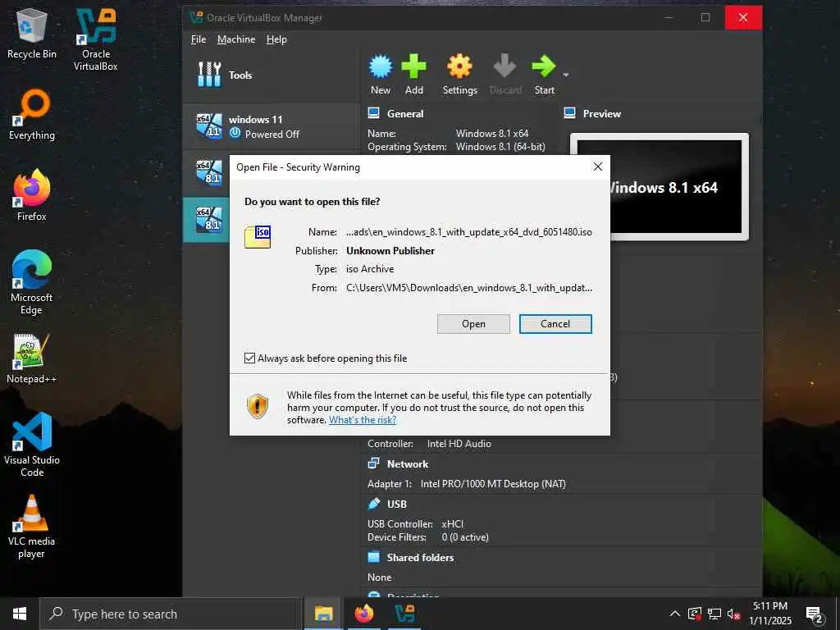Click the iso file icon in dialog
The image size is (840, 630).
[258, 237]
